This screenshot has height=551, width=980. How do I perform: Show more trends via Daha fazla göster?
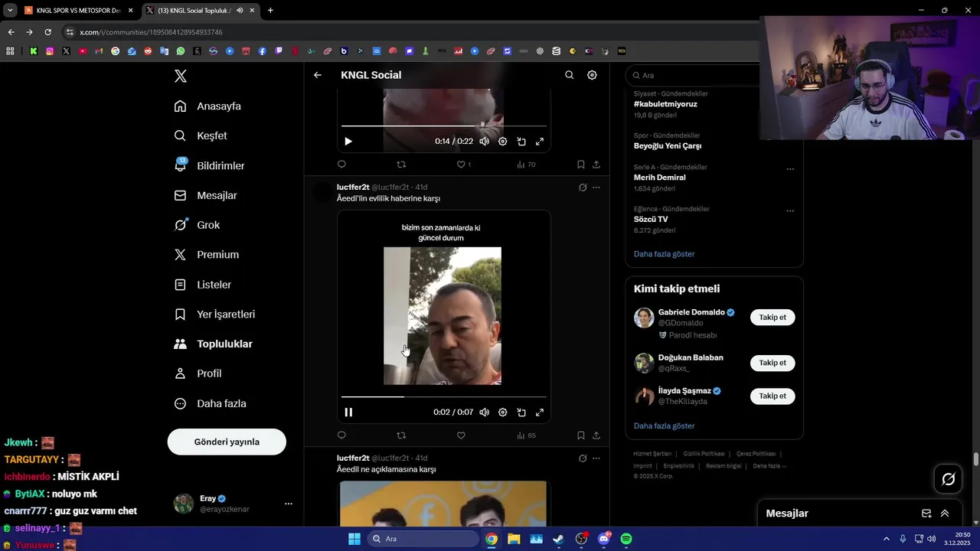[x=664, y=254]
